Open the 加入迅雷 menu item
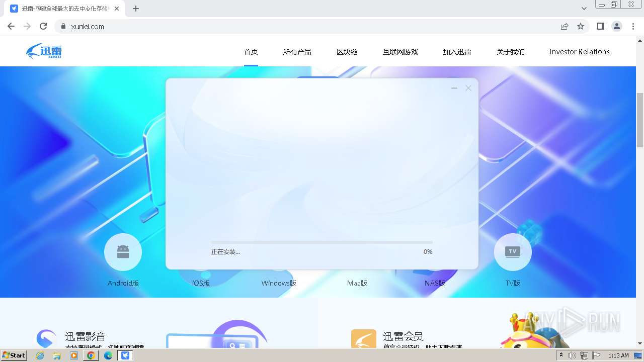 (457, 52)
